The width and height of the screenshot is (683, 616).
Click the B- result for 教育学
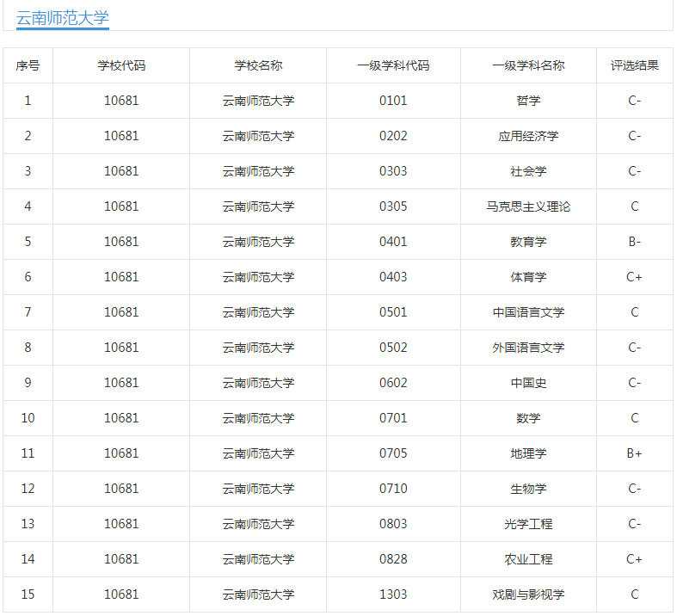click(635, 242)
